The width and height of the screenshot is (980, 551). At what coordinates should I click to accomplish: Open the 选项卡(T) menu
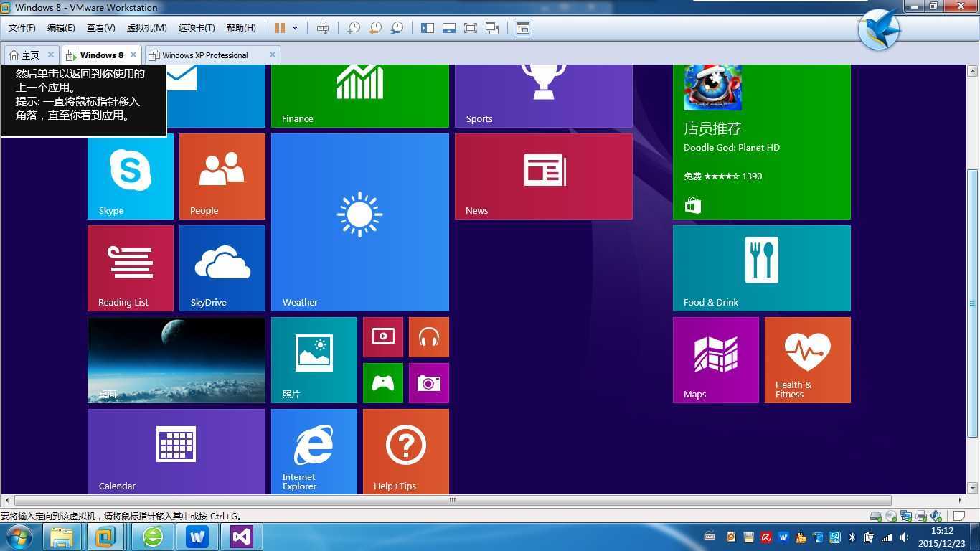click(197, 28)
